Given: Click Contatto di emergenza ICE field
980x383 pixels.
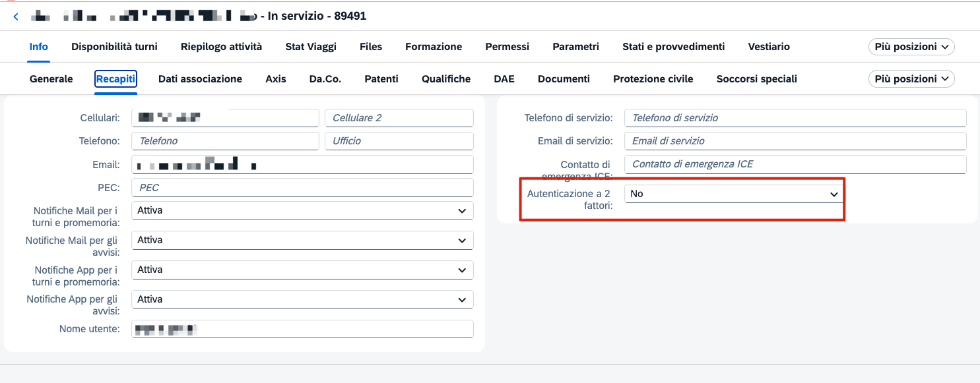Looking at the screenshot, I should coord(795,164).
